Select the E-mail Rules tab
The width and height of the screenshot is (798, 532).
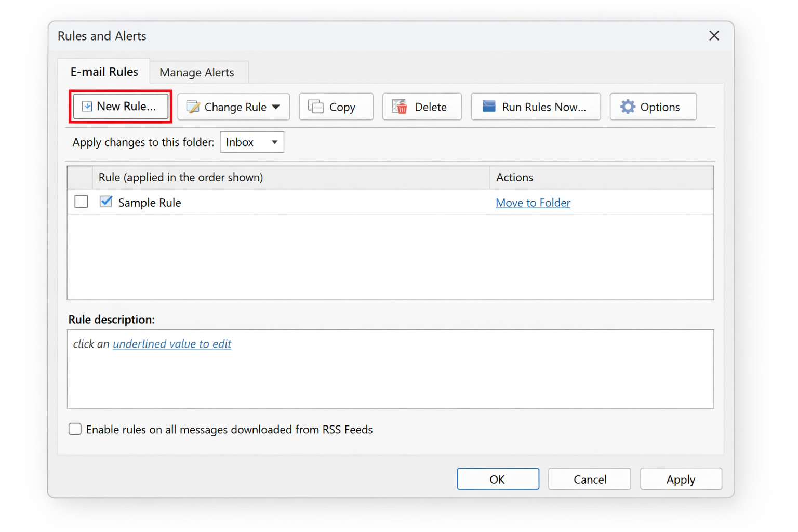(x=104, y=72)
